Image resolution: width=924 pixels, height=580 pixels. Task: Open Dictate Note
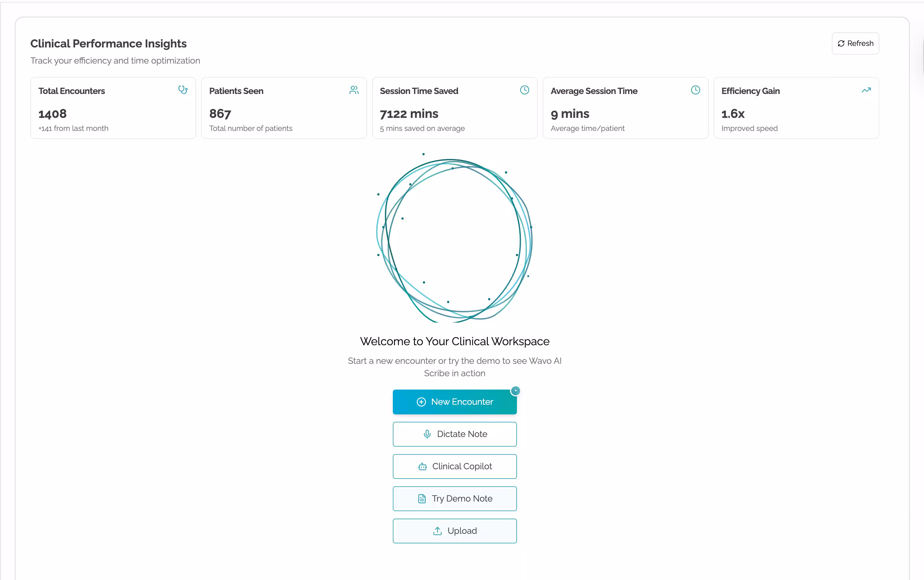[x=454, y=434]
